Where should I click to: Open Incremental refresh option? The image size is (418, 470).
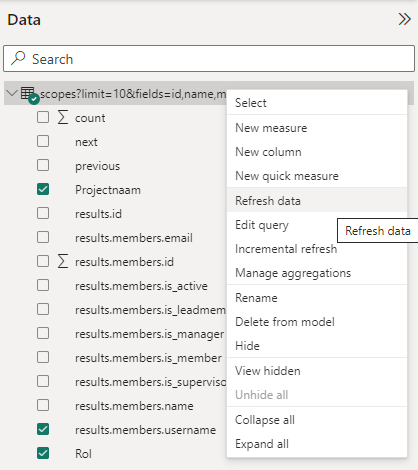tap(286, 249)
